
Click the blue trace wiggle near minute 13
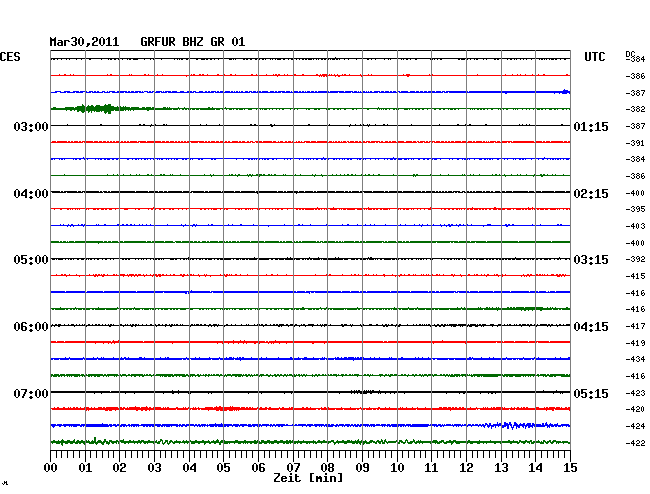pos(518,425)
